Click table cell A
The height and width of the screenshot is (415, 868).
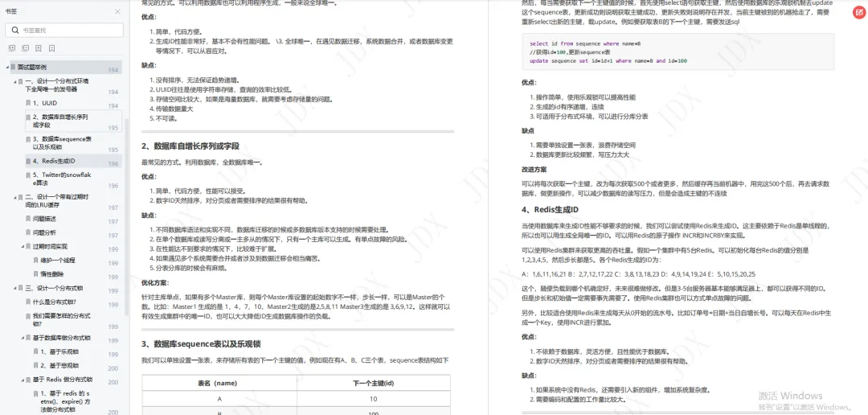(x=219, y=399)
